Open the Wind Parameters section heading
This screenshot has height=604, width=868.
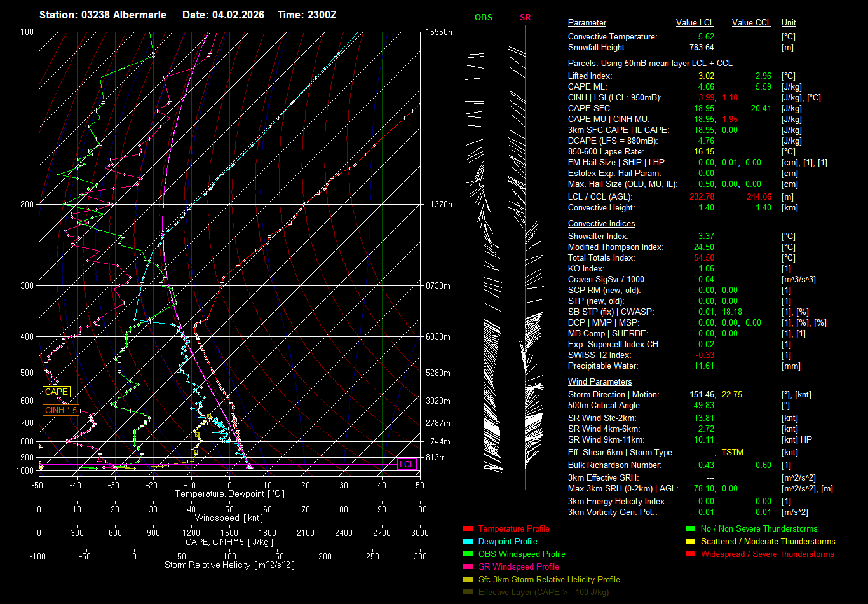click(600, 382)
